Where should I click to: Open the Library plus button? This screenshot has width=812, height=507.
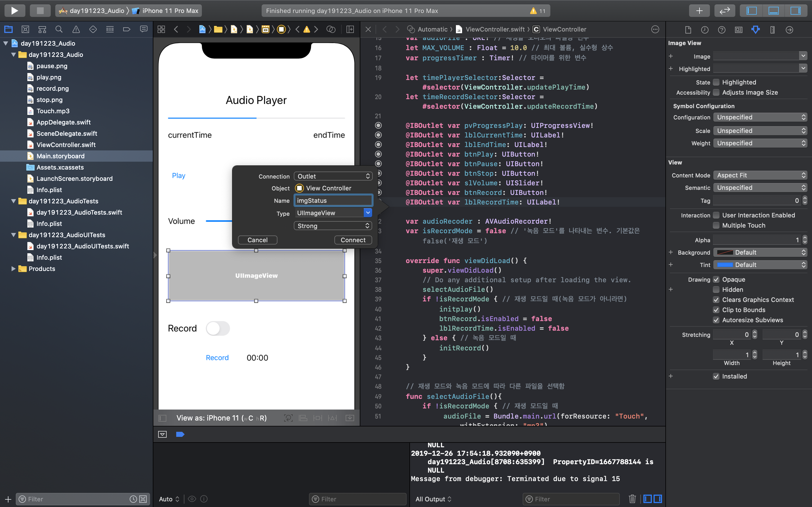pyautogui.click(x=699, y=10)
